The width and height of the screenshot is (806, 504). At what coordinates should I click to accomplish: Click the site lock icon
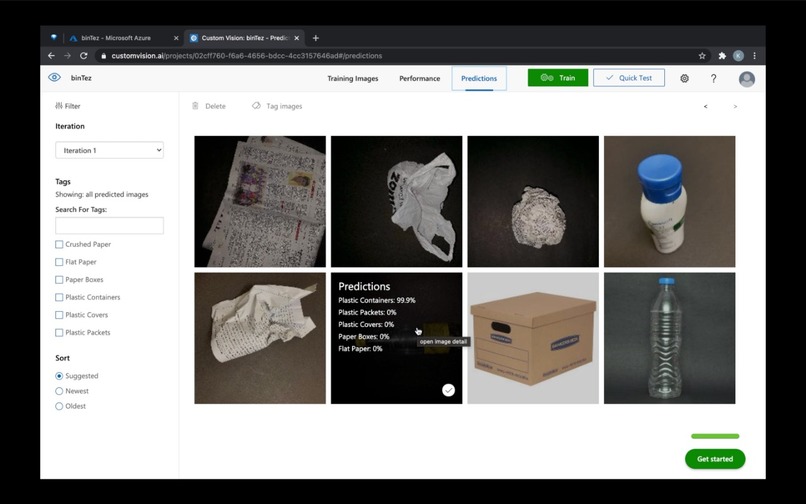pos(103,56)
